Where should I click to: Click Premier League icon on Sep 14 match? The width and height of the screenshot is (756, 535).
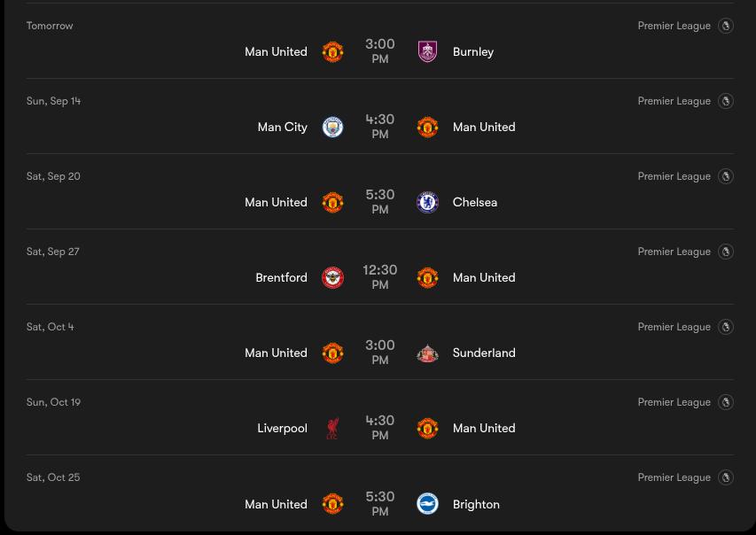click(x=726, y=101)
